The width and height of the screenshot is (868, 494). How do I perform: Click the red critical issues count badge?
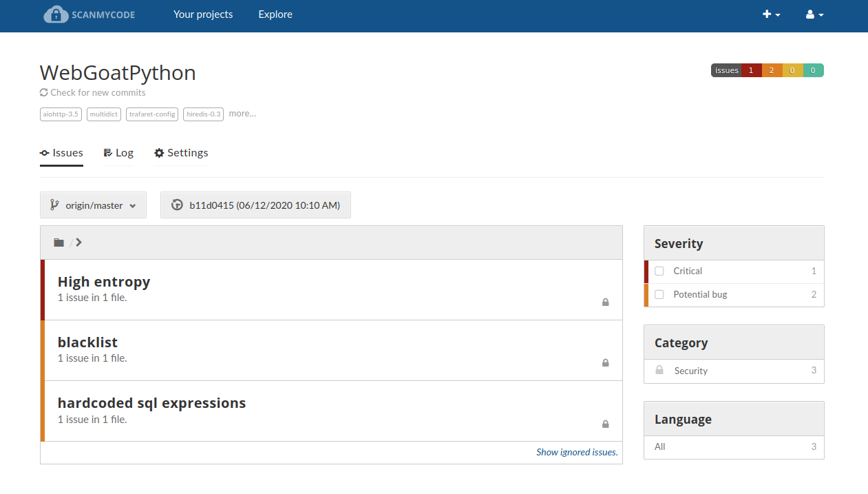coord(751,70)
